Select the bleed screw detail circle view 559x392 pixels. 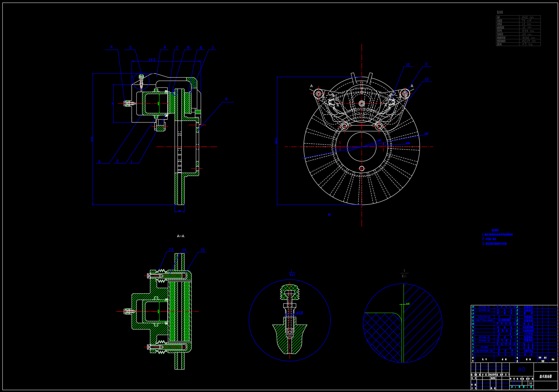(x=289, y=320)
